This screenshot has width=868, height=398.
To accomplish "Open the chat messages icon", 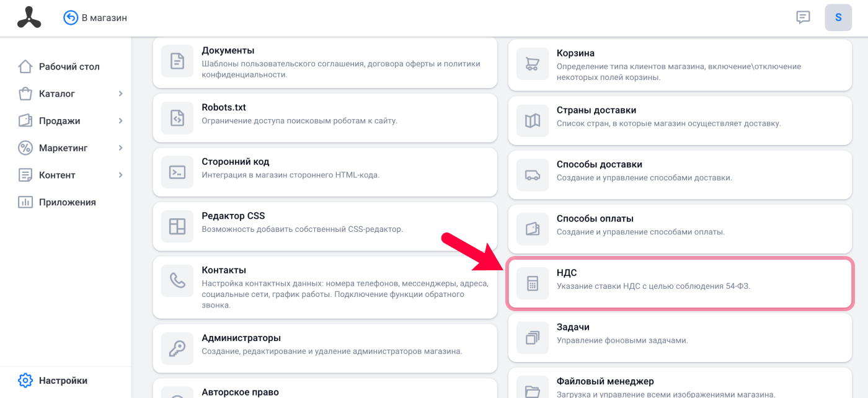I will pyautogui.click(x=803, y=17).
